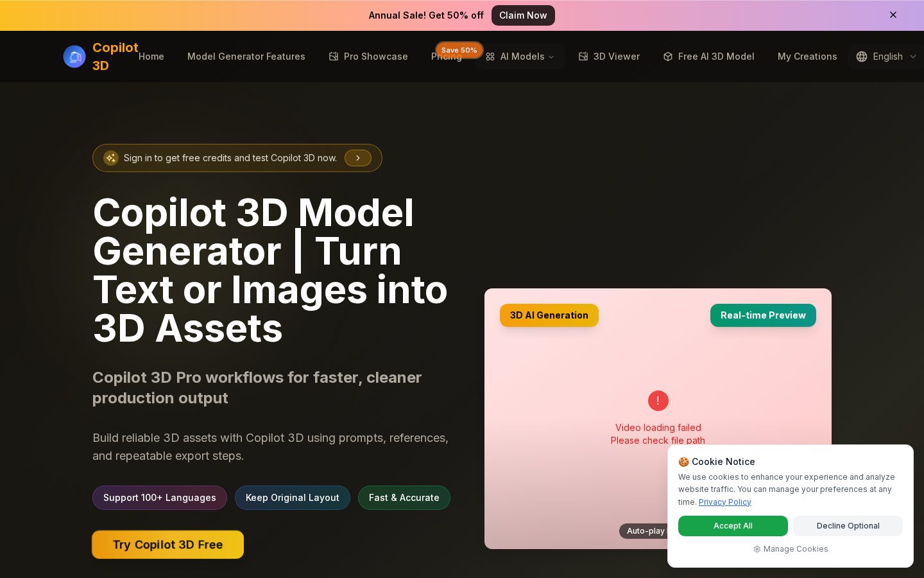The image size is (924, 578).
Task: Click the arrow button in sign-in banner
Action: pos(358,158)
